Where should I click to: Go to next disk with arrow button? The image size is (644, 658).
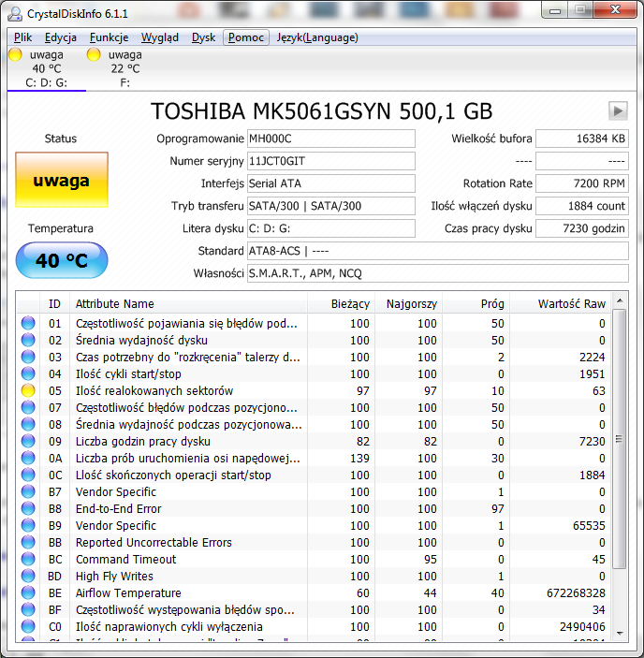click(618, 111)
